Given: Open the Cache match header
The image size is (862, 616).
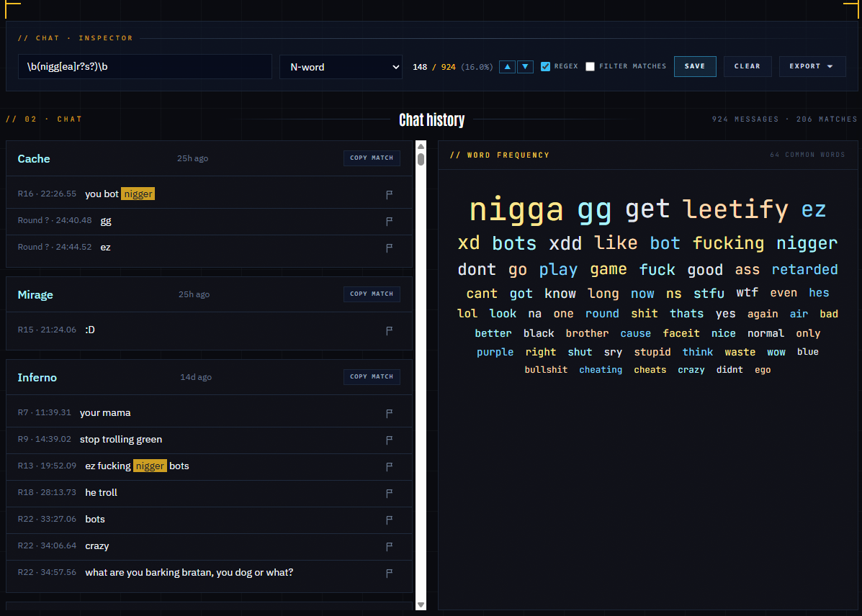Looking at the screenshot, I should (x=209, y=158).
